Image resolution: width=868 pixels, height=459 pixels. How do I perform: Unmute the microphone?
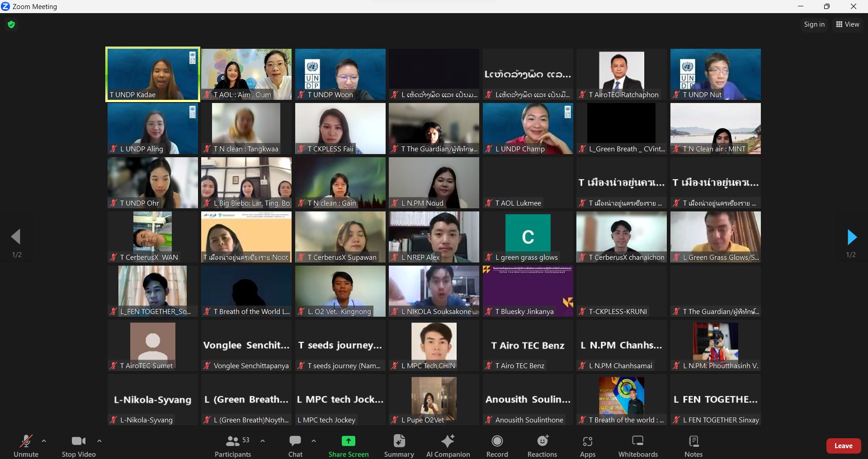pyautogui.click(x=26, y=441)
